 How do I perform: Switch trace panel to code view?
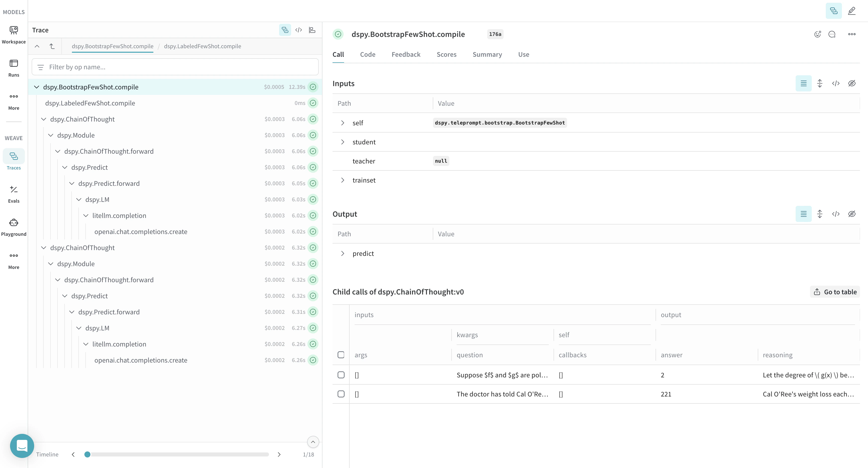(299, 30)
